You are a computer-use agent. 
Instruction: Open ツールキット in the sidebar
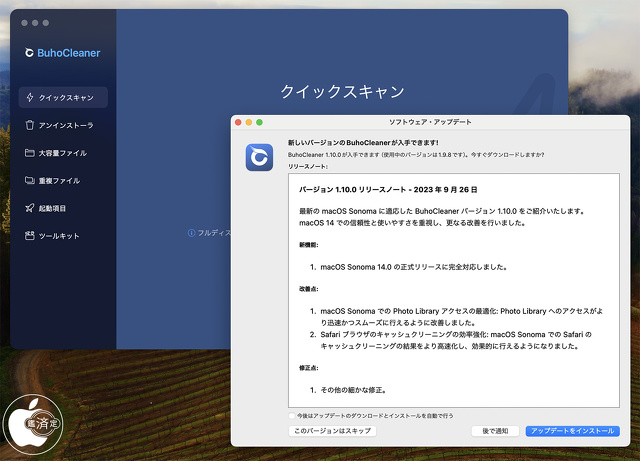point(63,236)
